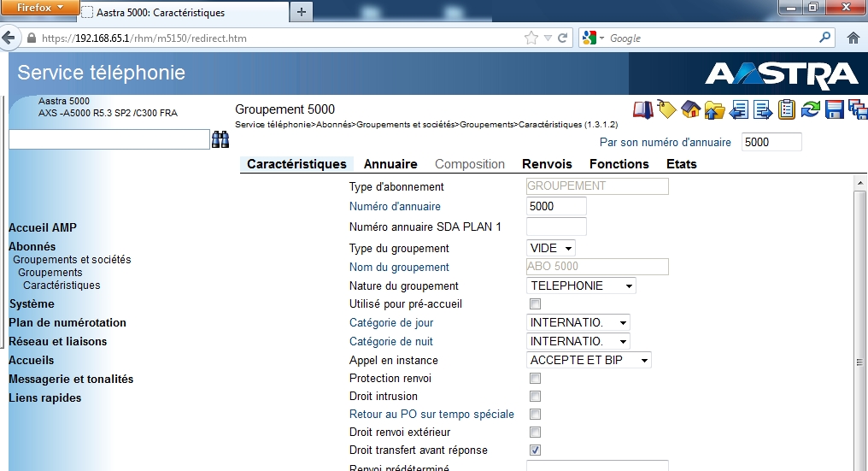Screen dimensions: 868x471
Task: Switch to the Fonctions tab
Action: [619, 164]
